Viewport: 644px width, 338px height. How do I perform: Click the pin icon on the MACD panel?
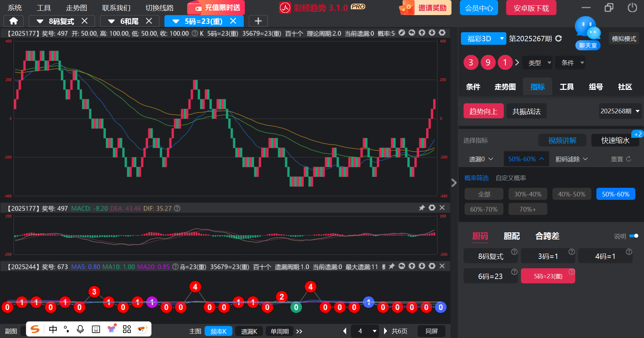tap(422, 208)
